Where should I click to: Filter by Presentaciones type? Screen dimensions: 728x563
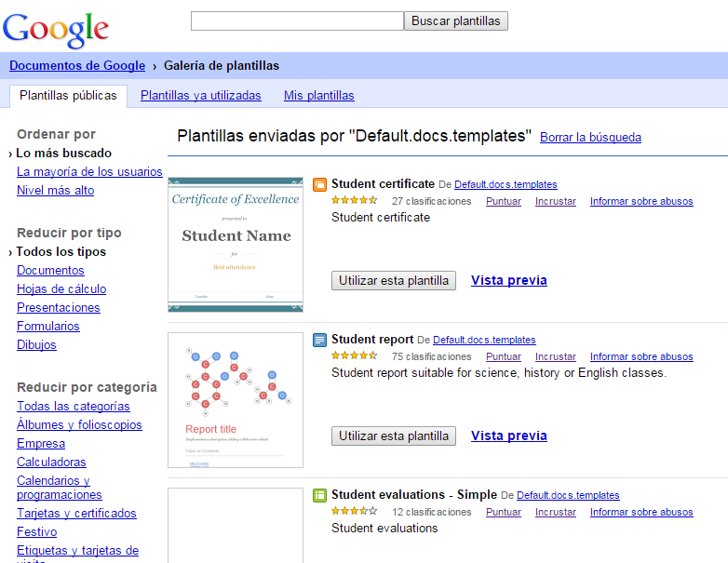pos(59,307)
